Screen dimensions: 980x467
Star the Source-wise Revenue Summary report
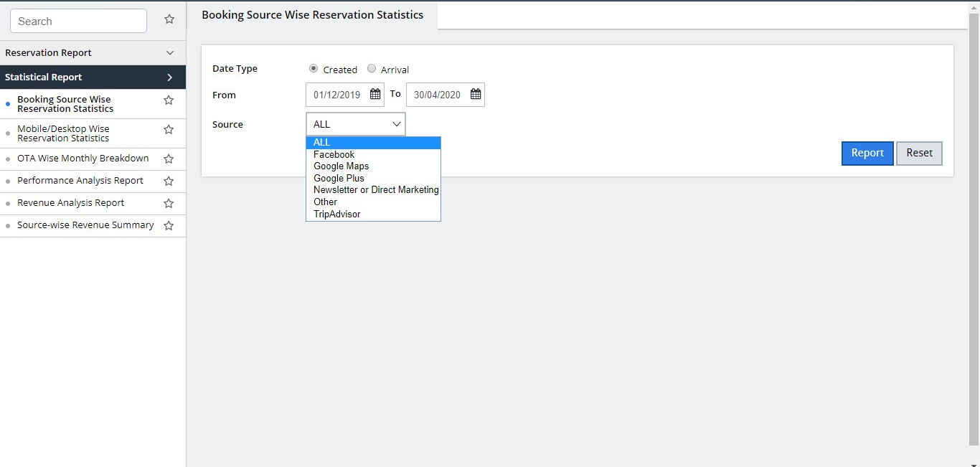tap(169, 226)
